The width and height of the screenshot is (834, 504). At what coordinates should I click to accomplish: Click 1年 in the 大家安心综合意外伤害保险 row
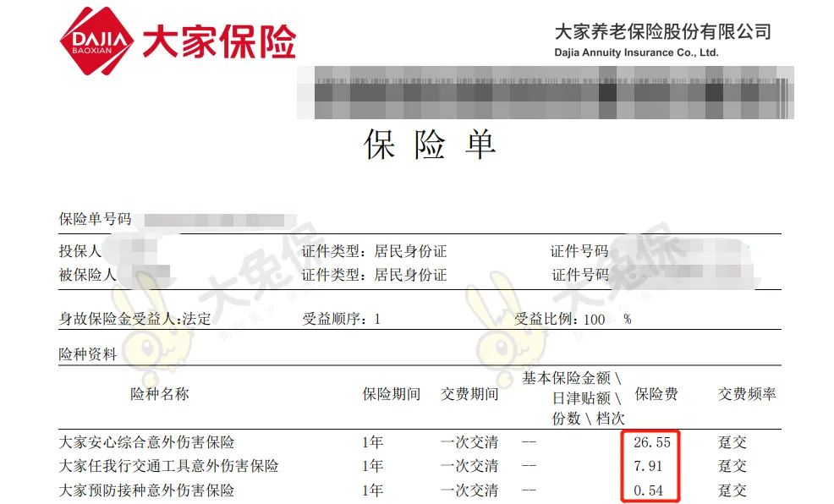372,442
